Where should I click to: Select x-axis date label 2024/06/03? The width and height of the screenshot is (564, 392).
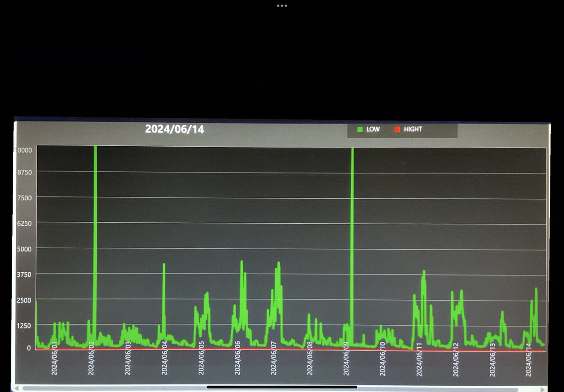pos(128,359)
